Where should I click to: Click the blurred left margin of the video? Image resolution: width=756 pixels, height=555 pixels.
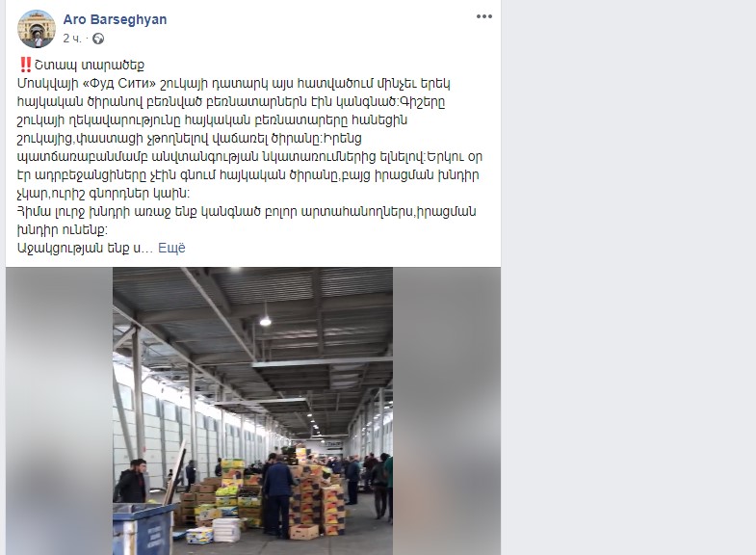point(60,410)
